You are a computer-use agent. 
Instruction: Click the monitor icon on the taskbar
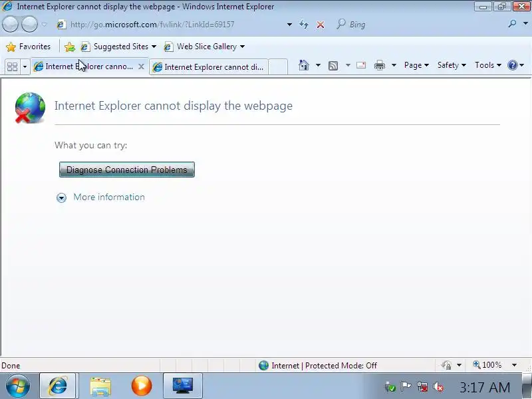[182, 386]
